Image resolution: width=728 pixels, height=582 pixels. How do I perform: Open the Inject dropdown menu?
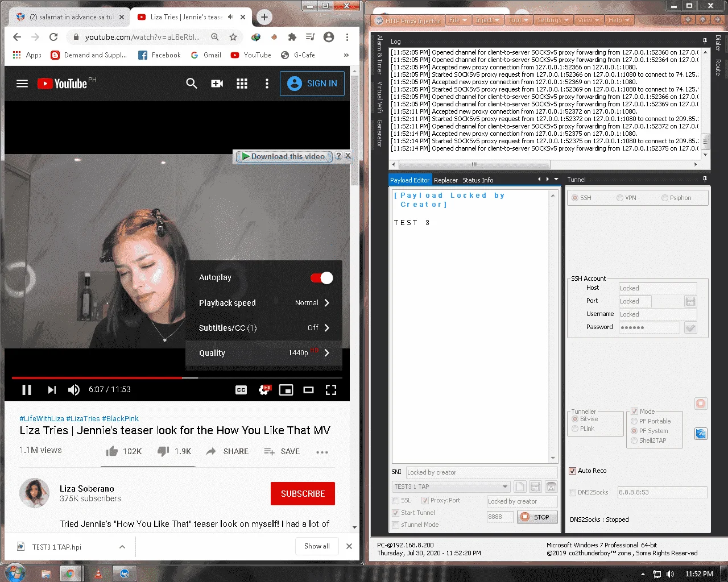tap(487, 20)
